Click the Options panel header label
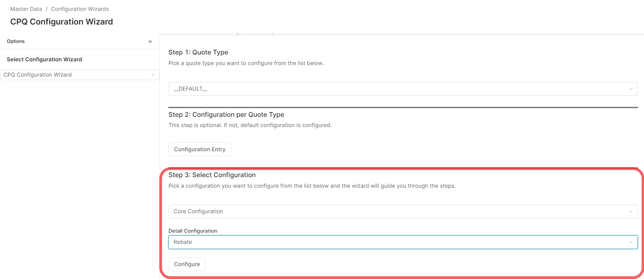This screenshot has width=644, height=279. point(16,41)
